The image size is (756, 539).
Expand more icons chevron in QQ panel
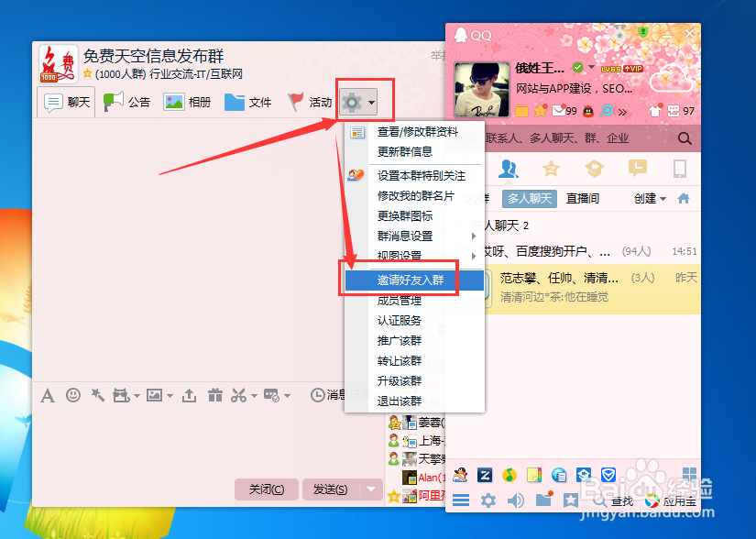coord(622,112)
